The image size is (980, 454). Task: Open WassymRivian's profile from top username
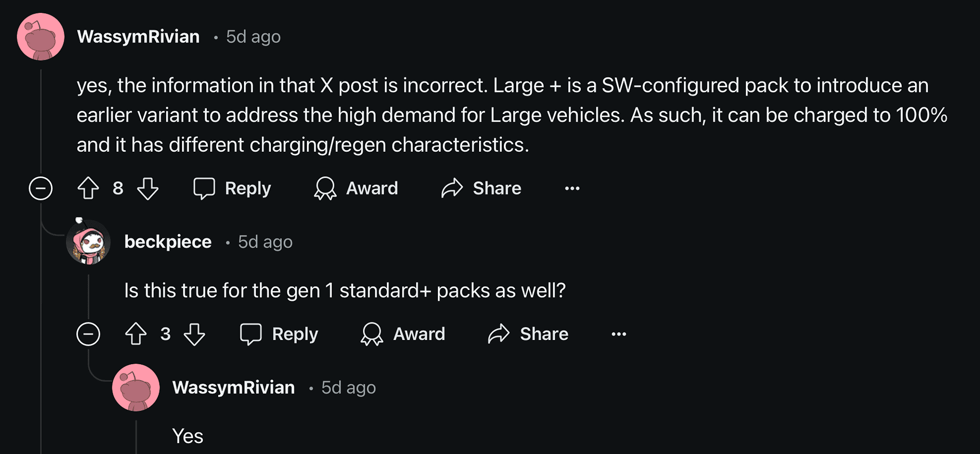point(138,37)
